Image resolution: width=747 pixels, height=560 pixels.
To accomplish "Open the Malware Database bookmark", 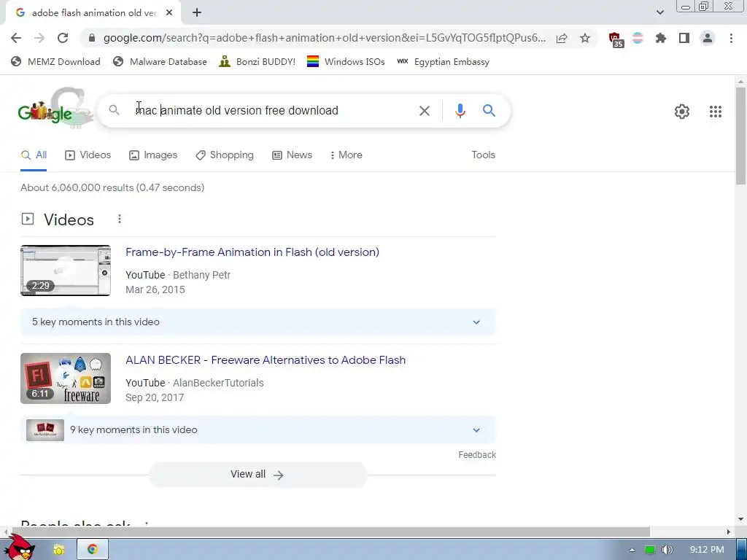I will tap(160, 61).
